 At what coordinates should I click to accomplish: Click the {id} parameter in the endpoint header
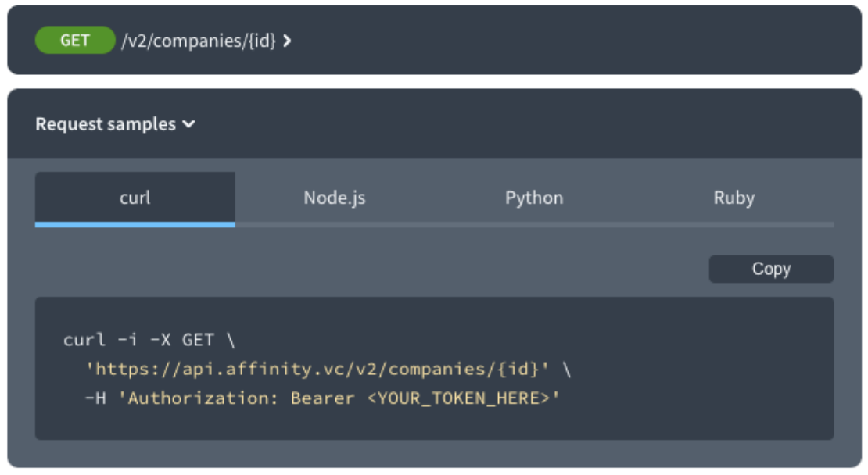click(x=262, y=41)
